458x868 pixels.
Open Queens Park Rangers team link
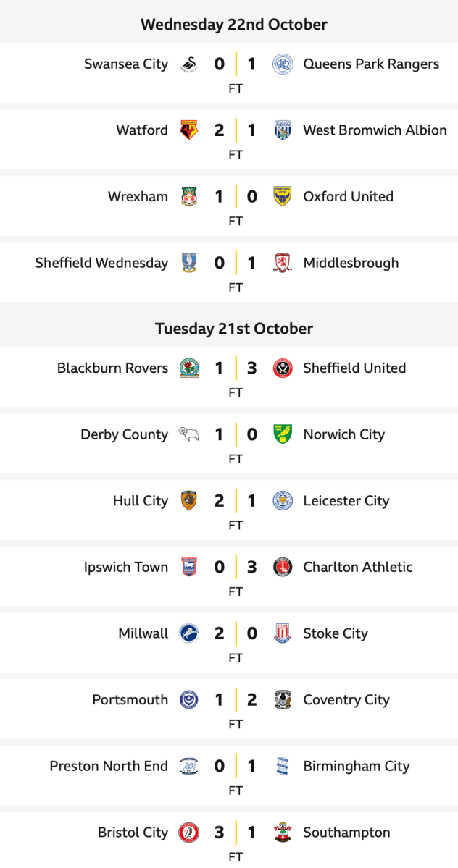pos(371,64)
